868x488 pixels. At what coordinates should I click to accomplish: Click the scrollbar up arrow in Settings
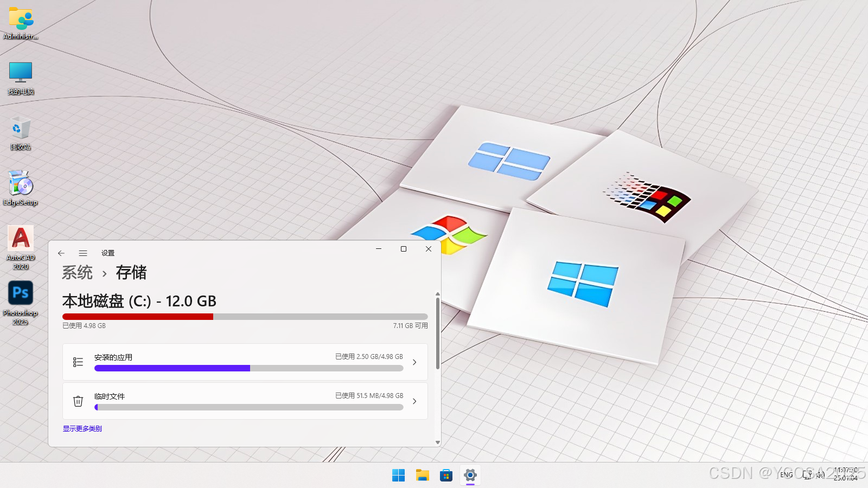click(x=437, y=294)
